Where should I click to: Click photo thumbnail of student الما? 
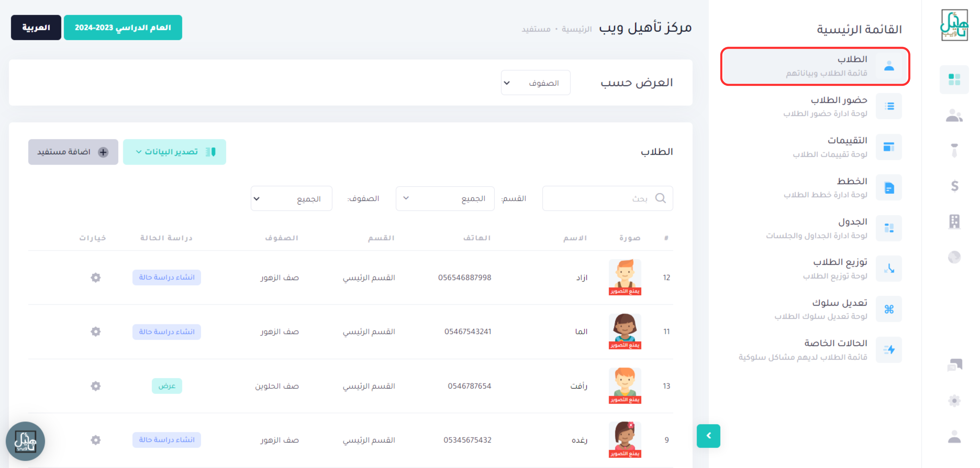pos(625,331)
